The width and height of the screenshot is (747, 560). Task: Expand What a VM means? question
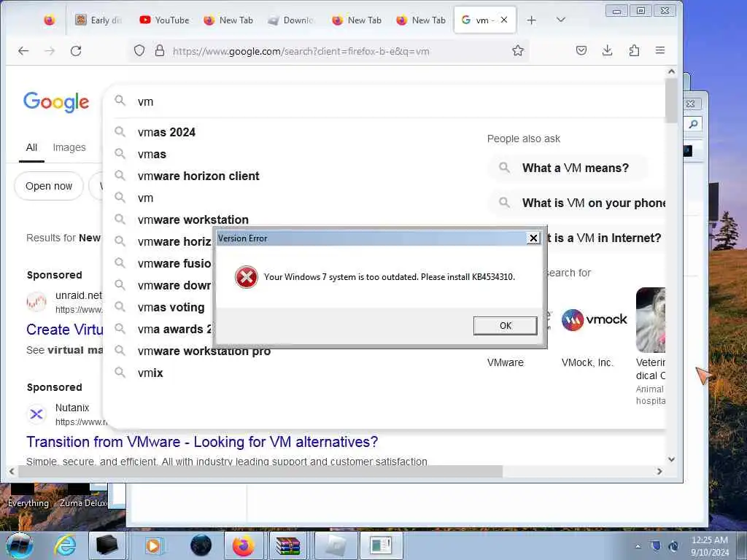(568, 168)
